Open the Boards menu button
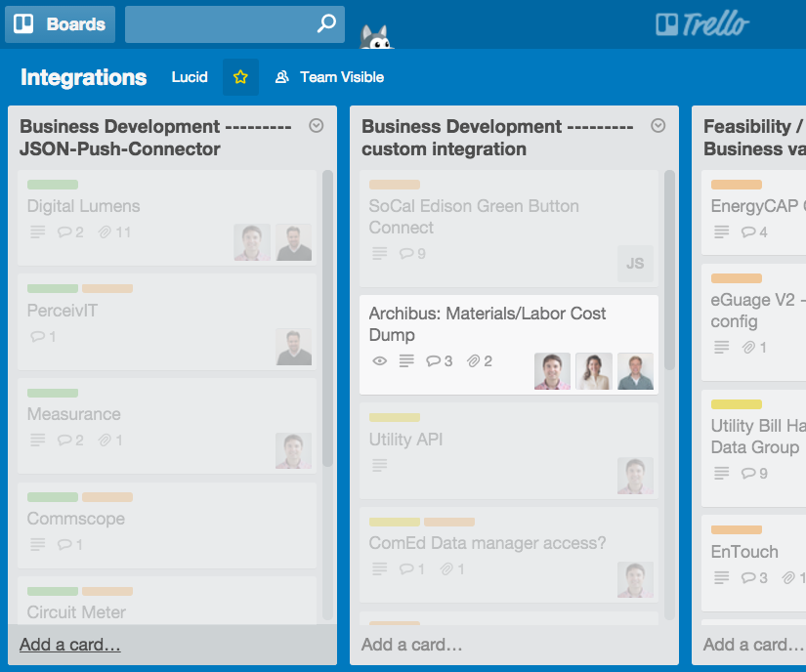 60,24
